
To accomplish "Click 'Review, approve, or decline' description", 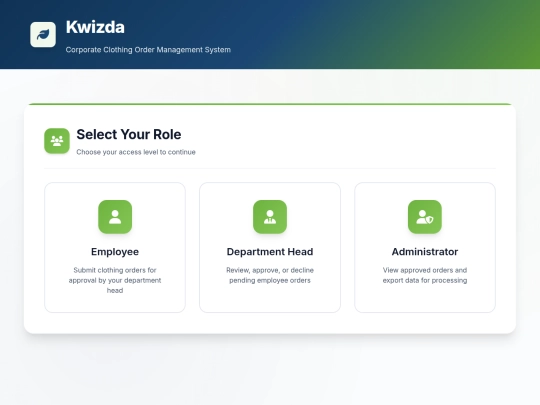I will pyautogui.click(x=270, y=275).
